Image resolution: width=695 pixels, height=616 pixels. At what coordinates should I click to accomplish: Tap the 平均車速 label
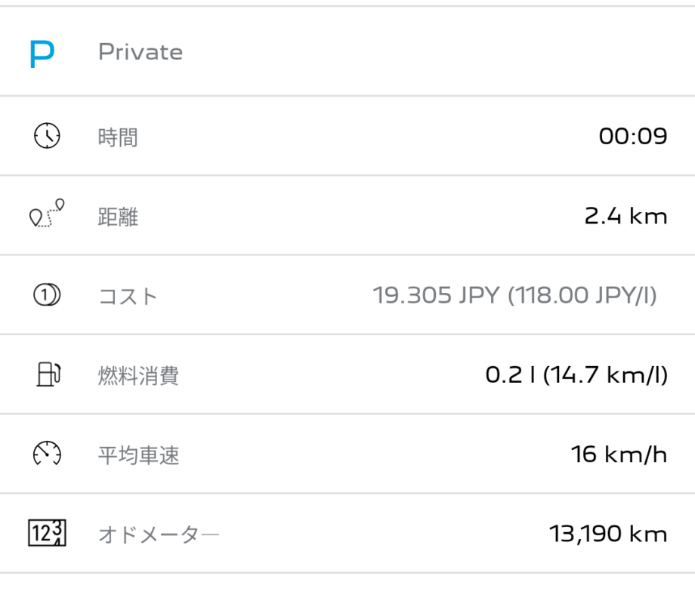click(x=138, y=456)
